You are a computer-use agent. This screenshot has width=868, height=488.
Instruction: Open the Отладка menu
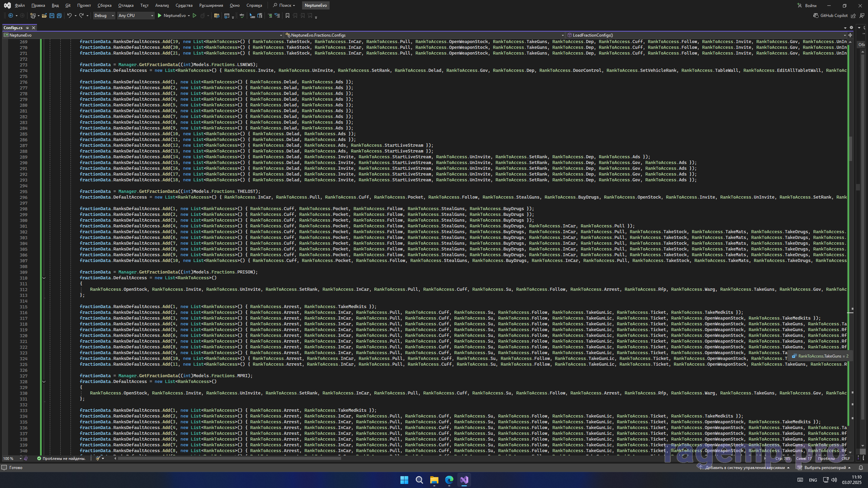tap(126, 5)
